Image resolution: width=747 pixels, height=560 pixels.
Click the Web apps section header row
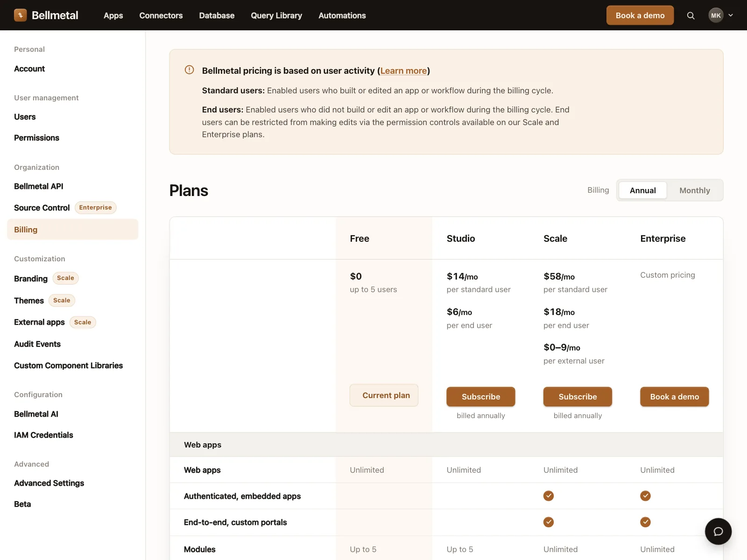[x=446, y=445]
